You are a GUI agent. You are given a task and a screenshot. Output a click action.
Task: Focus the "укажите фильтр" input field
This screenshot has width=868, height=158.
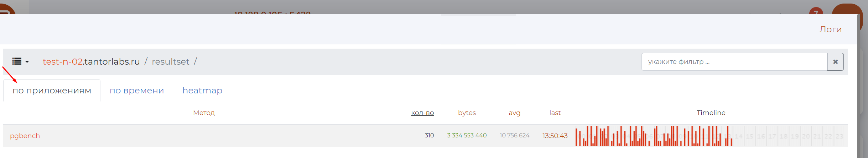(734, 62)
